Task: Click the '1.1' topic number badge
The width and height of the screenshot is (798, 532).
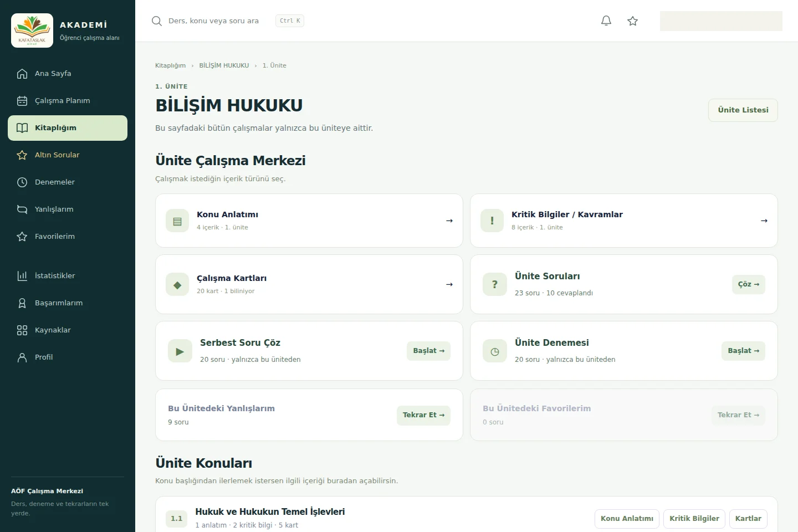Action: coord(177,519)
